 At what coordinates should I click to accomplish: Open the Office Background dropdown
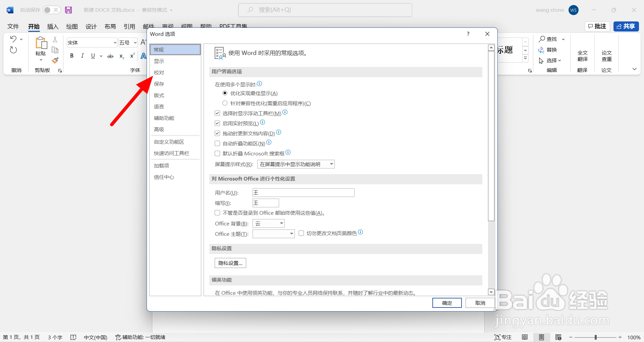(x=269, y=223)
